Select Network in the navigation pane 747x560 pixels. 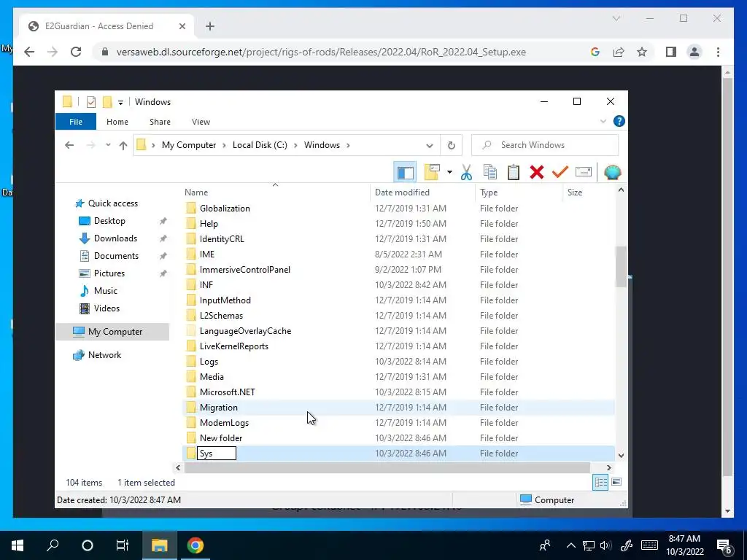(104, 355)
